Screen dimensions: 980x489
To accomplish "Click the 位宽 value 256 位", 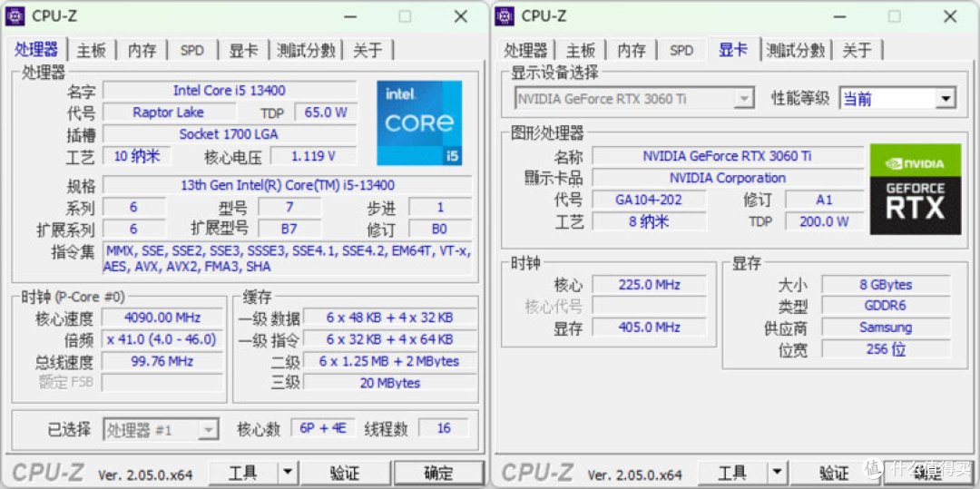I will [x=886, y=349].
